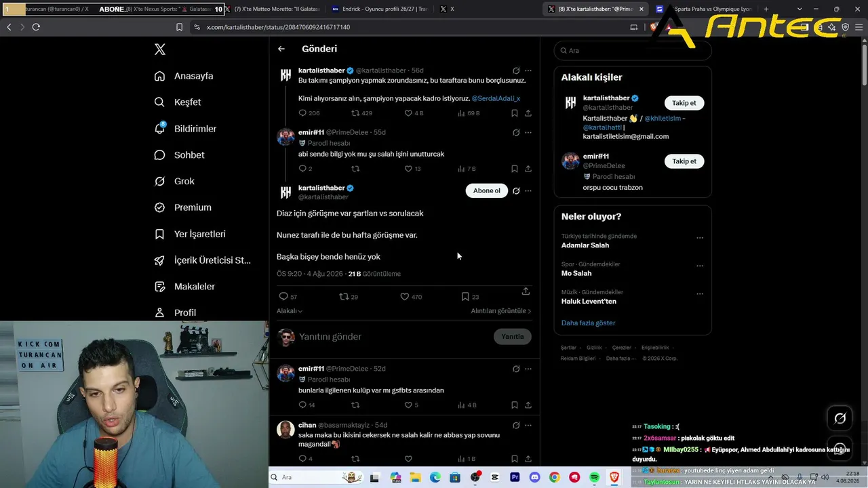The image size is (868, 488).
Task: Open the Mo Salah trending topic
Action: click(576, 274)
